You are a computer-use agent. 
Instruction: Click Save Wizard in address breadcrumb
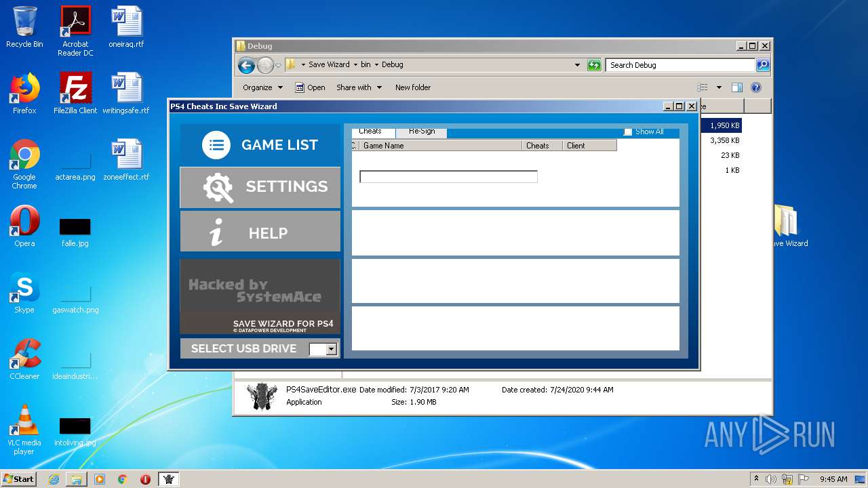329,65
